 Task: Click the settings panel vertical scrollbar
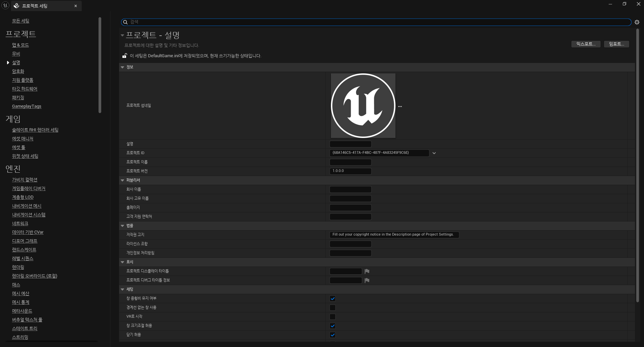tap(637, 166)
